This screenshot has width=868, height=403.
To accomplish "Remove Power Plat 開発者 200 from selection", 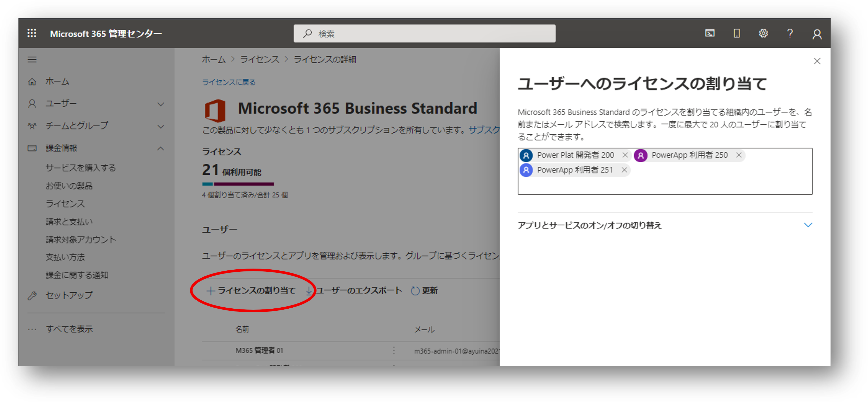I will pyautogui.click(x=625, y=155).
